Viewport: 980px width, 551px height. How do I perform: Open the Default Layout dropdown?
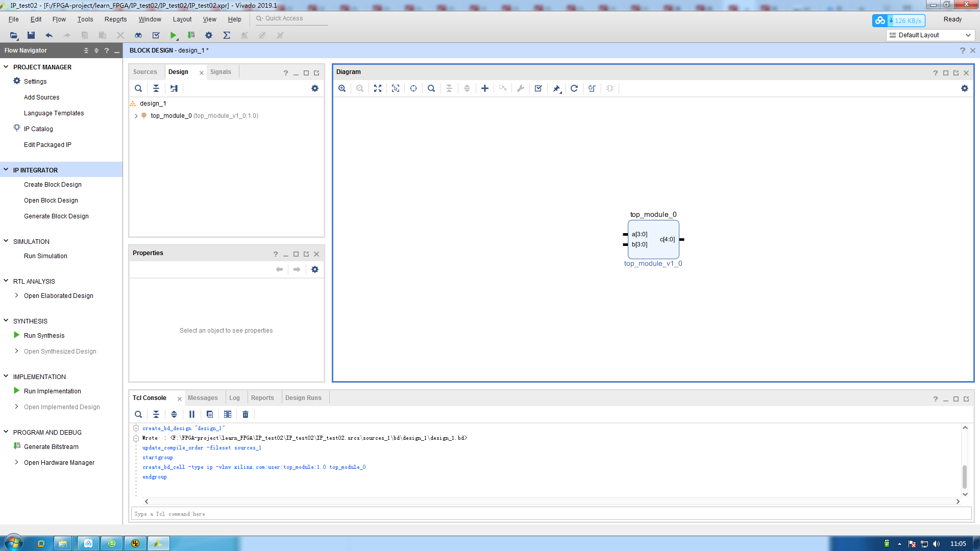[x=930, y=35]
